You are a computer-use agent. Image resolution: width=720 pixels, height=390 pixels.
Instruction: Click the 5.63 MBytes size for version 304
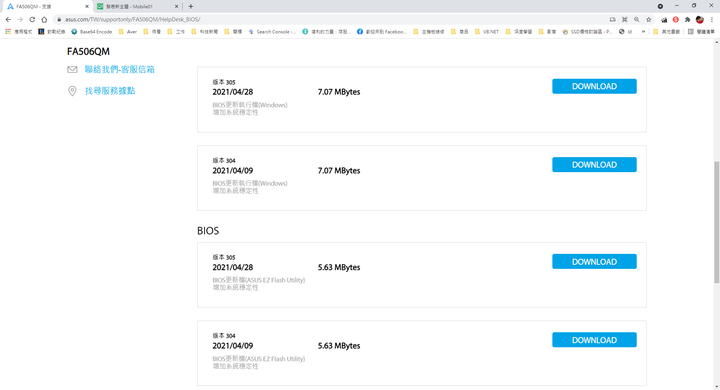pos(339,346)
